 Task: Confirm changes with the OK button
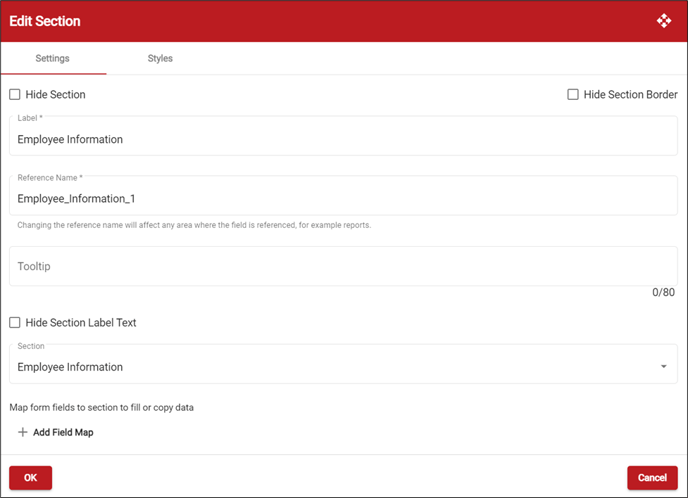[x=30, y=478]
